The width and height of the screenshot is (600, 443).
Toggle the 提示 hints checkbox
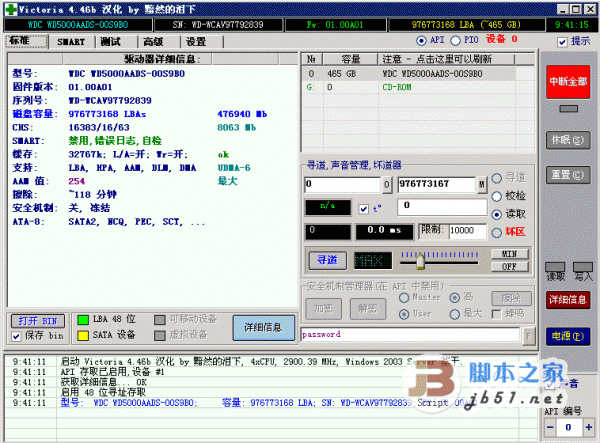[x=562, y=42]
